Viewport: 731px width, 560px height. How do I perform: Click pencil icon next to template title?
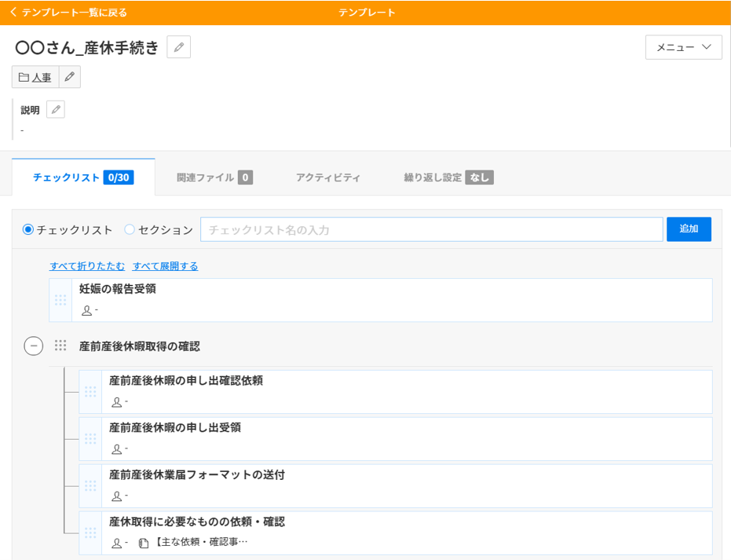179,47
